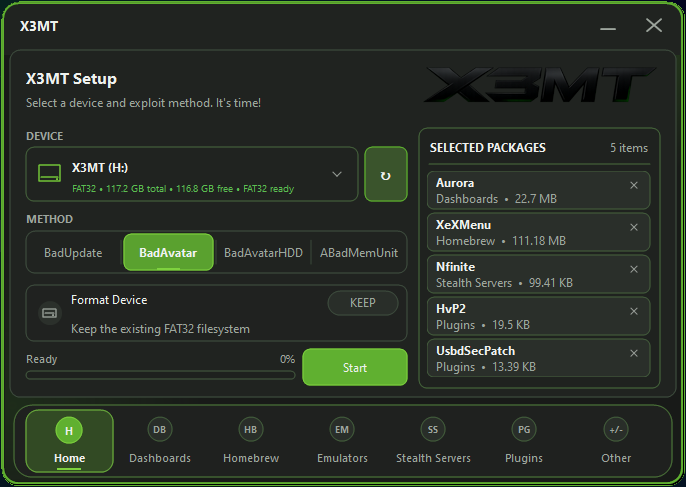The height and width of the screenshot is (487, 686).
Task: Expand the device dropdown chevron
Action: [337, 174]
